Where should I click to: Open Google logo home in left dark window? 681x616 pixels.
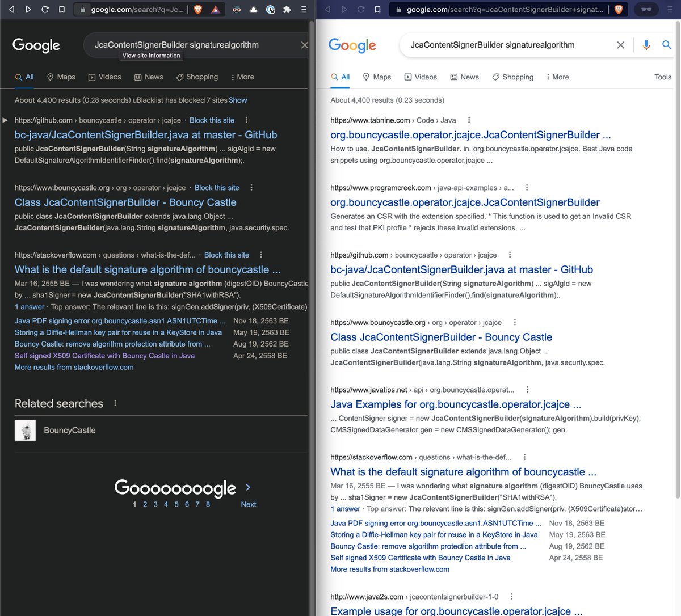pos(36,45)
